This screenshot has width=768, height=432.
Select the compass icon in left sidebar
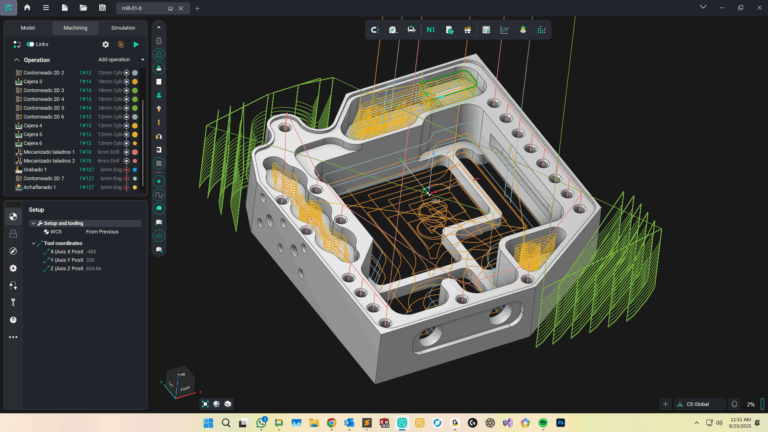tap(13, 251)
